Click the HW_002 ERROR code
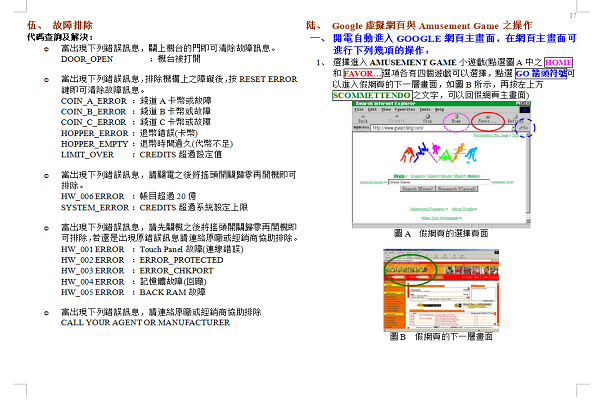This screenshot has width=600, height=400. click(93, 260)
